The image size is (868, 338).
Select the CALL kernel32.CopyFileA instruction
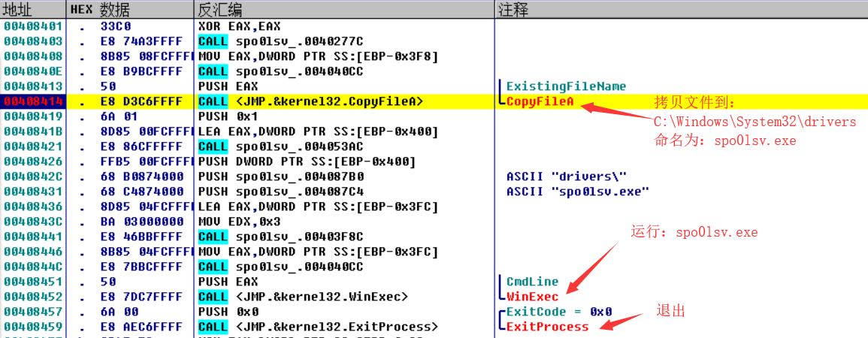click(310, 101)
